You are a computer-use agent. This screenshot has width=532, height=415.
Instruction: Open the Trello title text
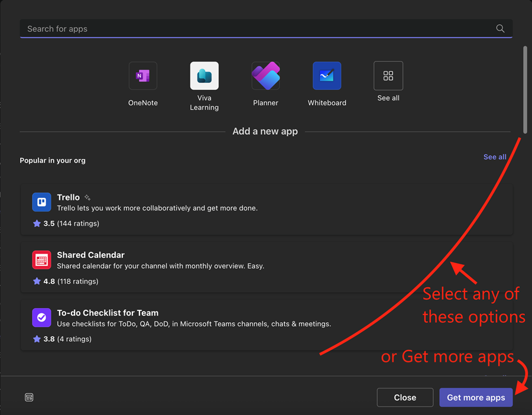coord(68,197)
